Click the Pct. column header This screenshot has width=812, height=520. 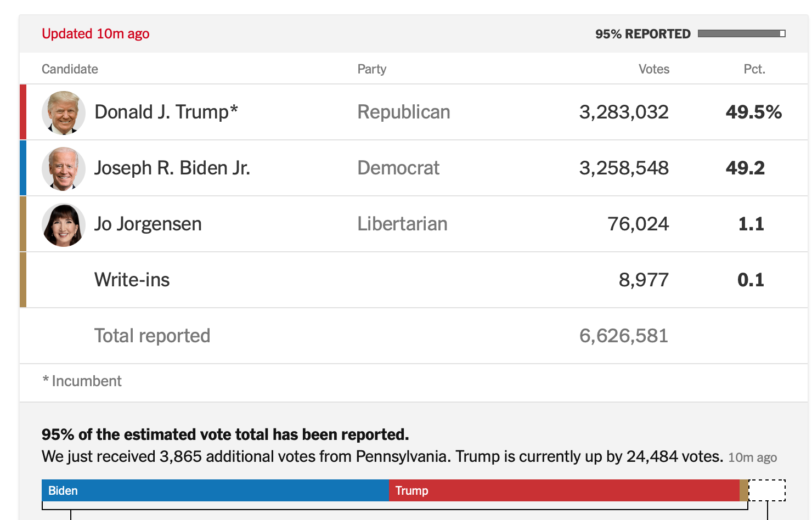click(x=754, y=69)
